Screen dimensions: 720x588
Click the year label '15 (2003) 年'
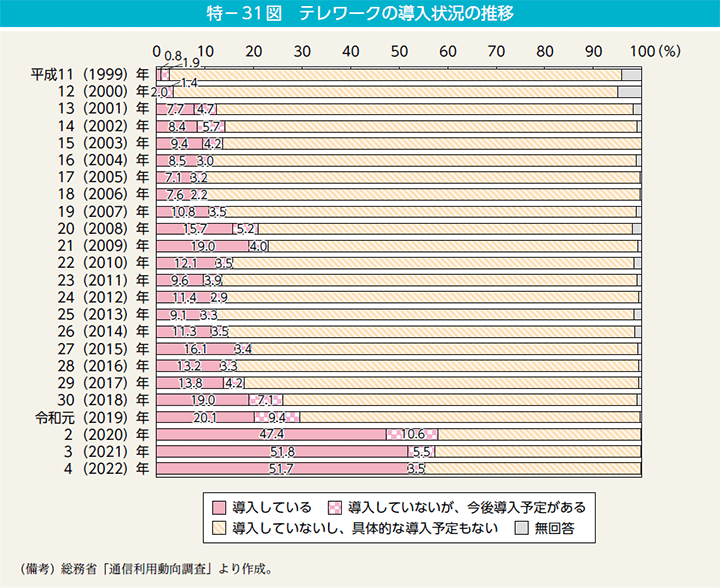tap(103, 143)
